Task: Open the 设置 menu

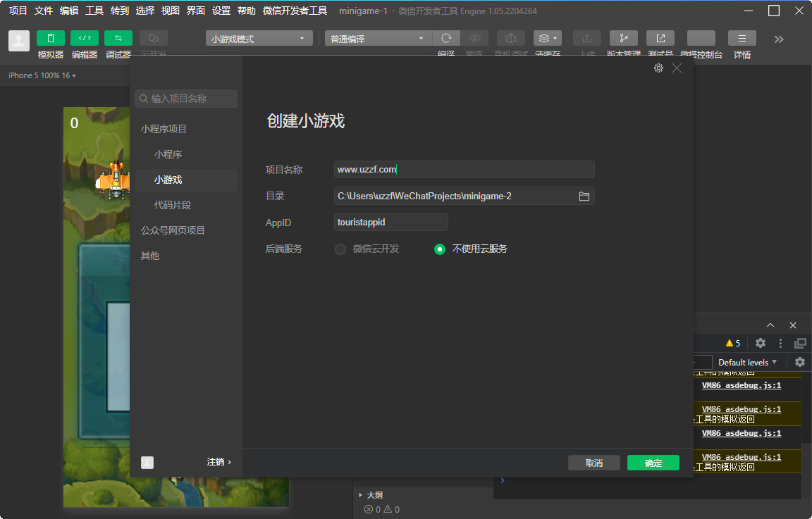Action: (x=221, y=11)
